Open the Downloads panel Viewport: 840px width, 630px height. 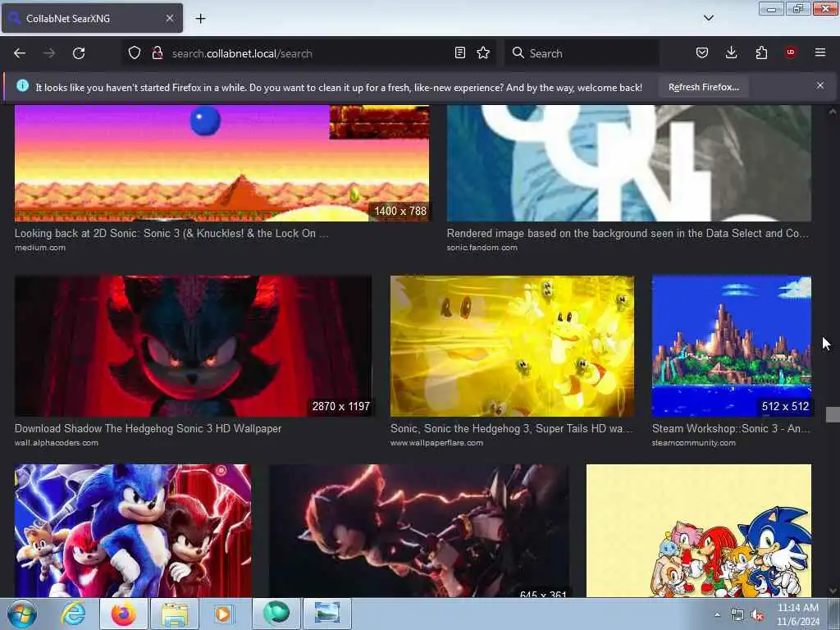point(731,52)
